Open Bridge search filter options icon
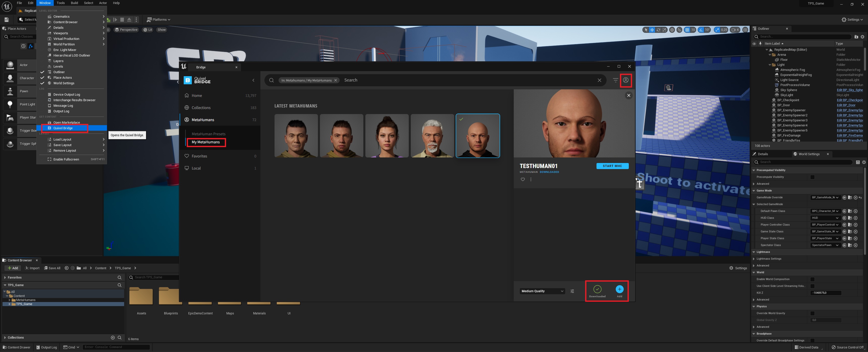Image resolution: width=868 pixels, height=352 pixels. coord(615,80)
